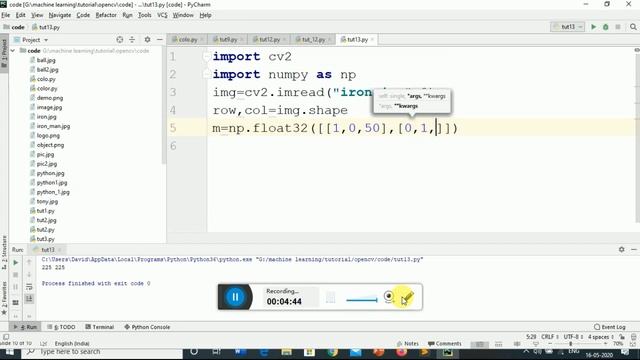
Task: Click print icon in Run panel sidebar
Action: (x=16, y=302)
